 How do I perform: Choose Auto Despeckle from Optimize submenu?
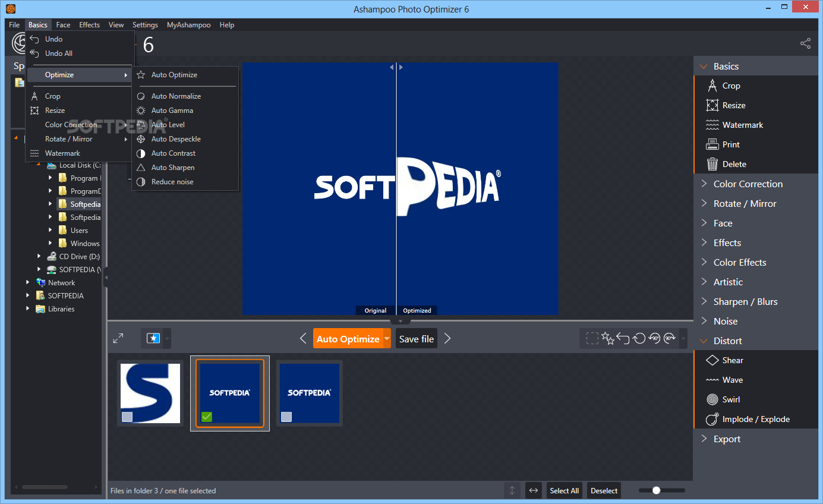click(x=185, y=139)
